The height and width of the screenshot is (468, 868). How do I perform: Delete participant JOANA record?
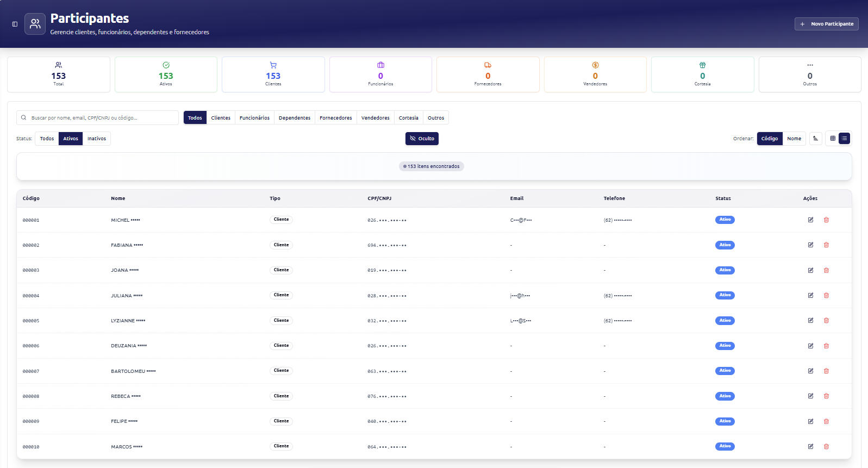point(826,270)
